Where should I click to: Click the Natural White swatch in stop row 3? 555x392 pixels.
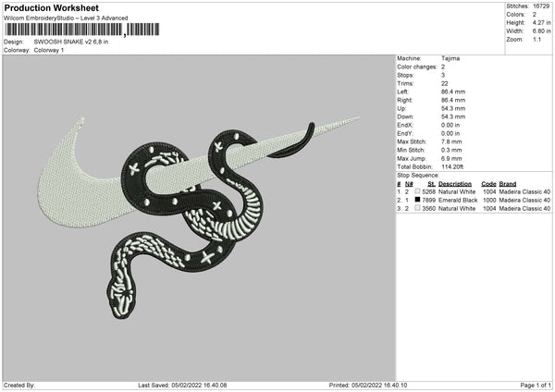tap(417, 208)
